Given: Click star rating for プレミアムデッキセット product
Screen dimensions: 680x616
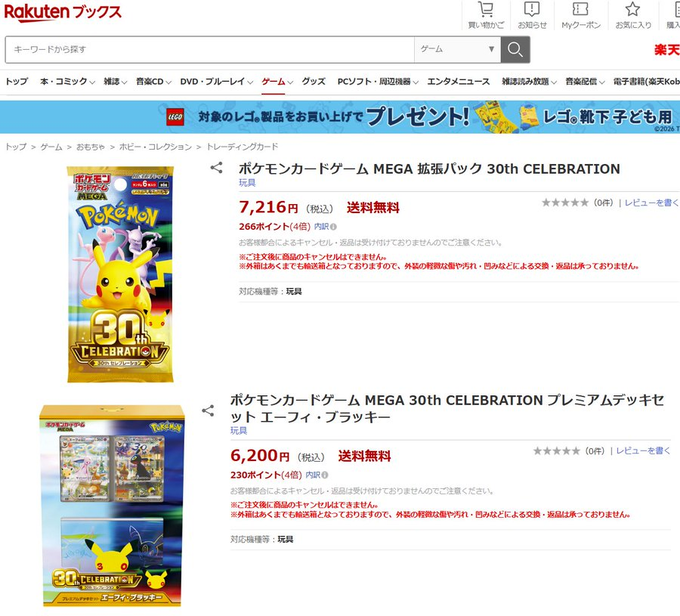Looking at the screenshot, I should [556, 451].
